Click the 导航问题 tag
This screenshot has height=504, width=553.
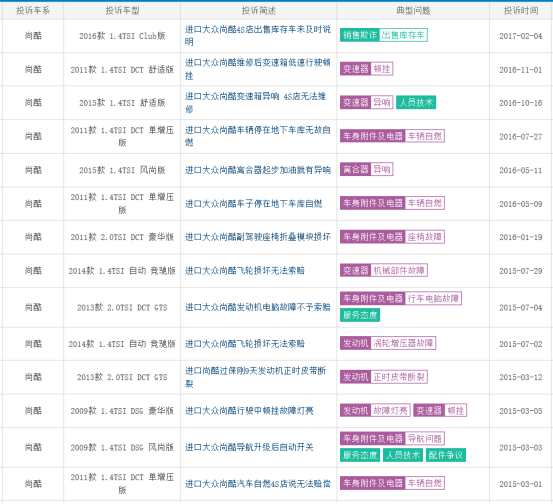click(x=425, y=438)
